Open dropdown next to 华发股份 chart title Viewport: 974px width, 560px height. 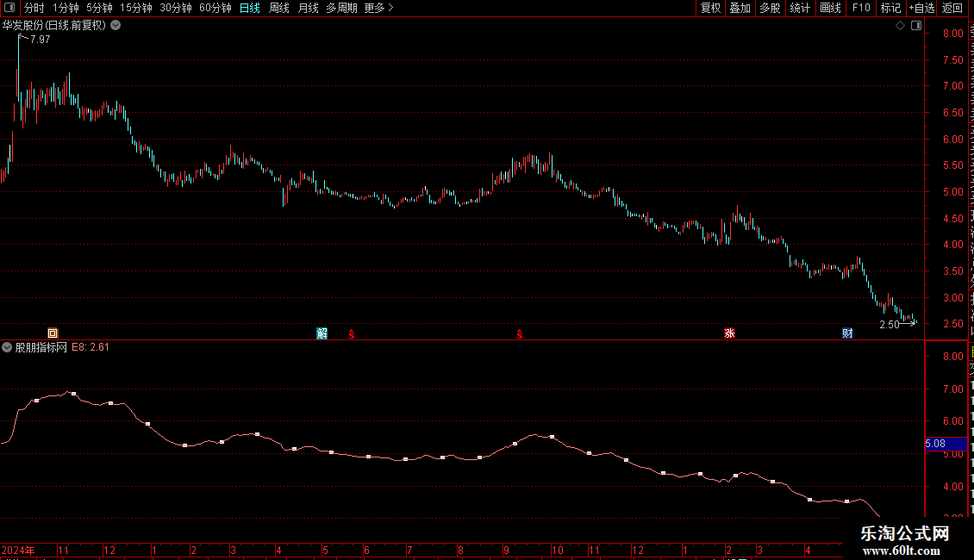click(x=116, y=26)
